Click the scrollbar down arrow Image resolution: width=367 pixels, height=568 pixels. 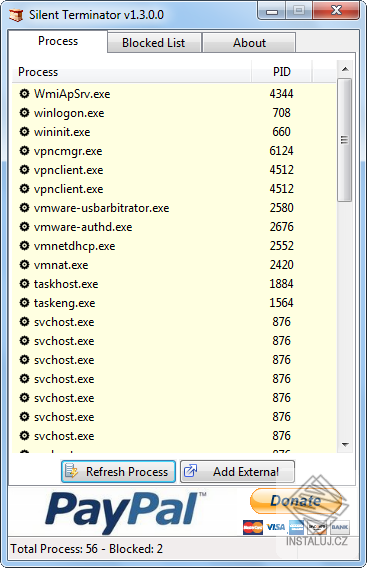[345, 444]
